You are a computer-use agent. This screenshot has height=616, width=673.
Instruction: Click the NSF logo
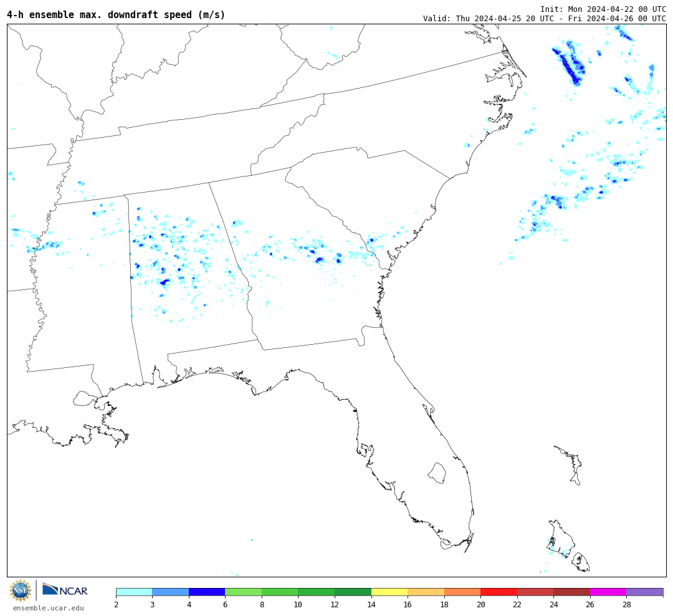[x=21, y=590]
